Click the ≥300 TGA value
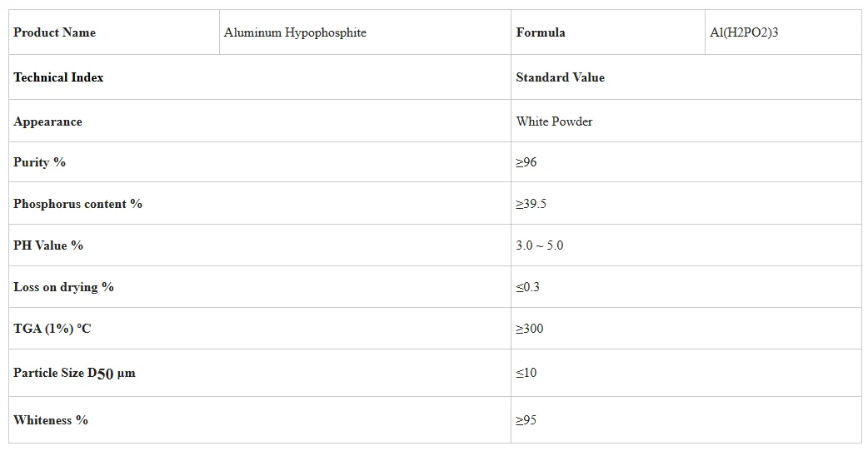 [530, 329]
